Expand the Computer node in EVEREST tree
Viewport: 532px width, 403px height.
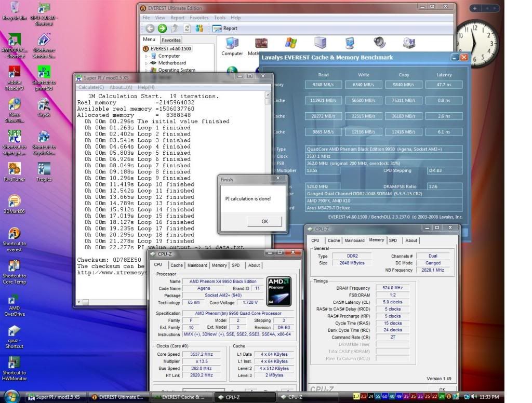(147, 56)
